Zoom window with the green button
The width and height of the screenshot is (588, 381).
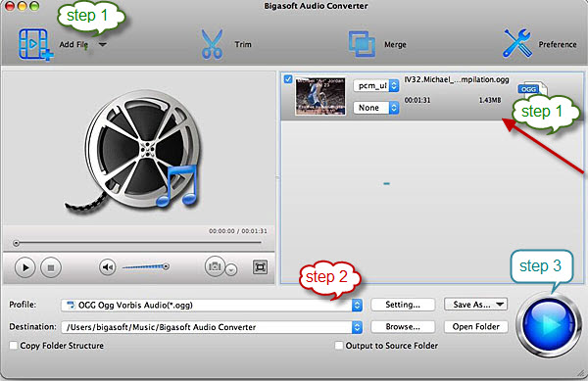tap(34, 6)
